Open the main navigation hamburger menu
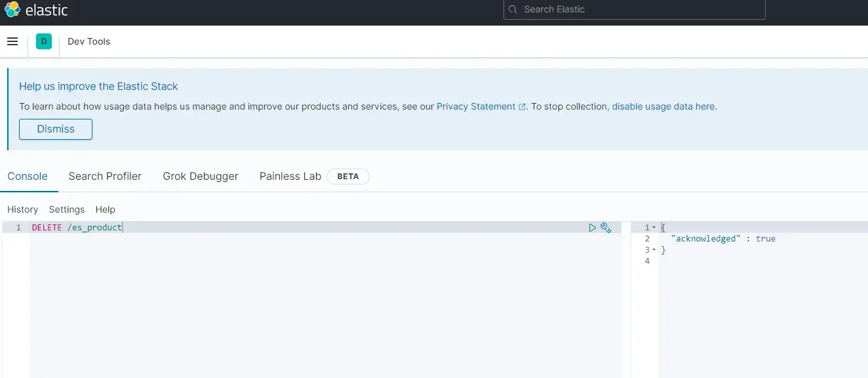Viewport: 868px width, 378px height. (x=12, y=41)
